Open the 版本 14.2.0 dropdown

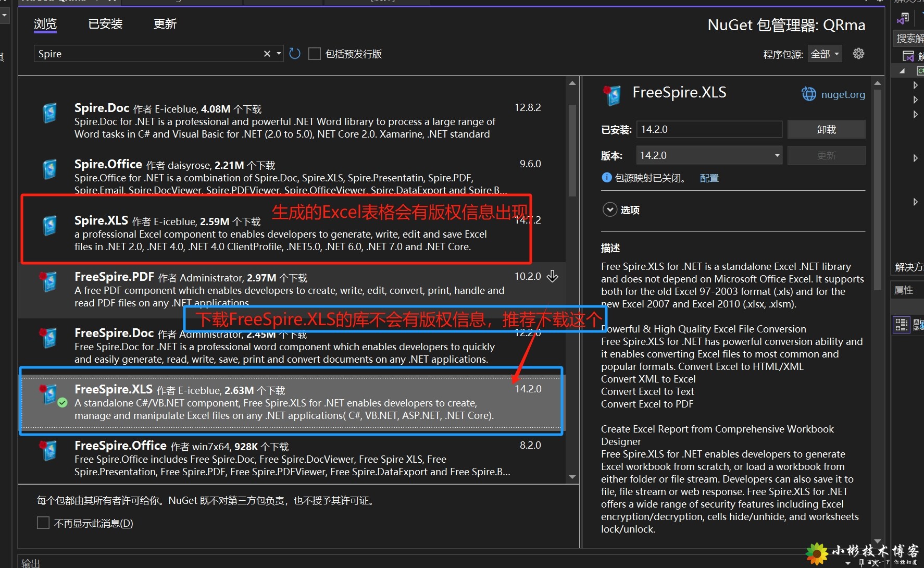[x=709, y=155]
